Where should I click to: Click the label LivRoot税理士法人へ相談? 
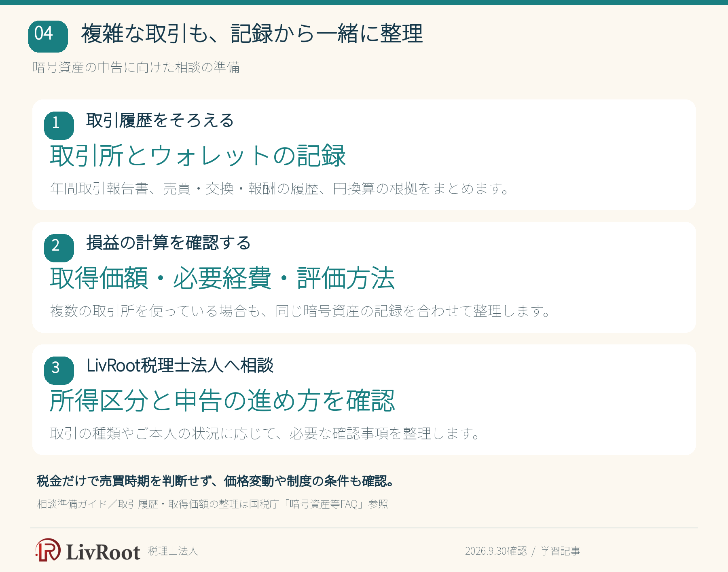tap(180, 365)
